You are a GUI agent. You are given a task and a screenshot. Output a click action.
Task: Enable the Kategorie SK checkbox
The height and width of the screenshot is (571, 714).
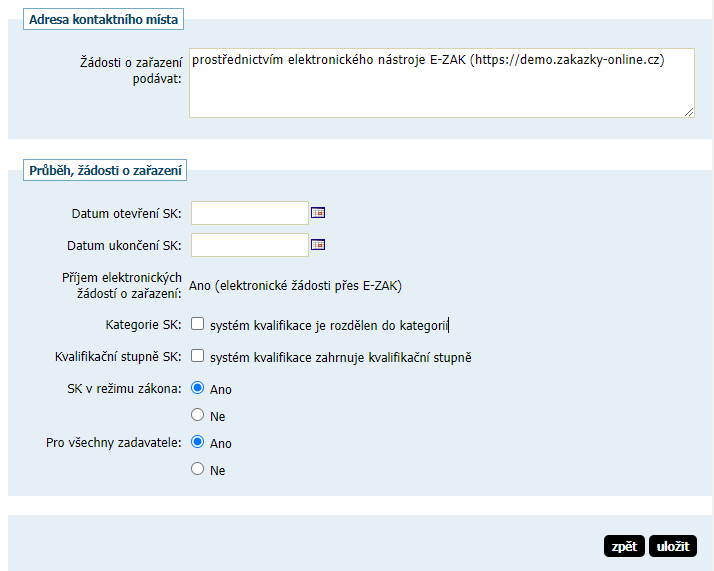pos(198,324)
